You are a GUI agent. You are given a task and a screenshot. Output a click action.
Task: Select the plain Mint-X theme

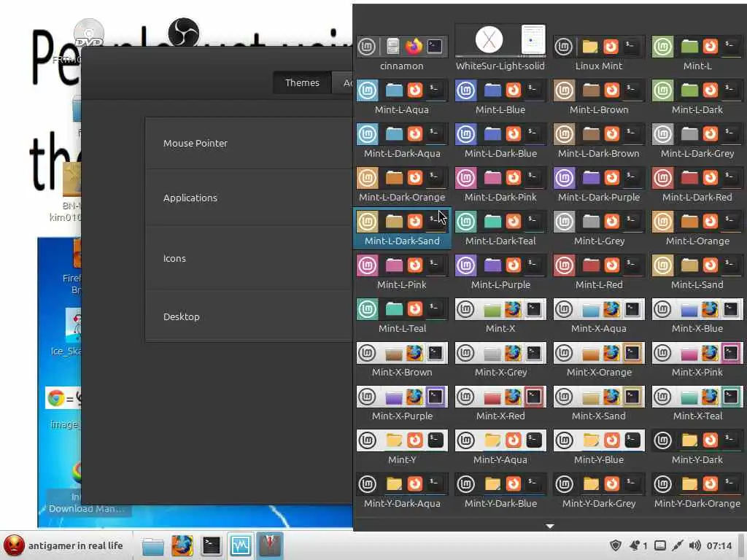[500, 309]
